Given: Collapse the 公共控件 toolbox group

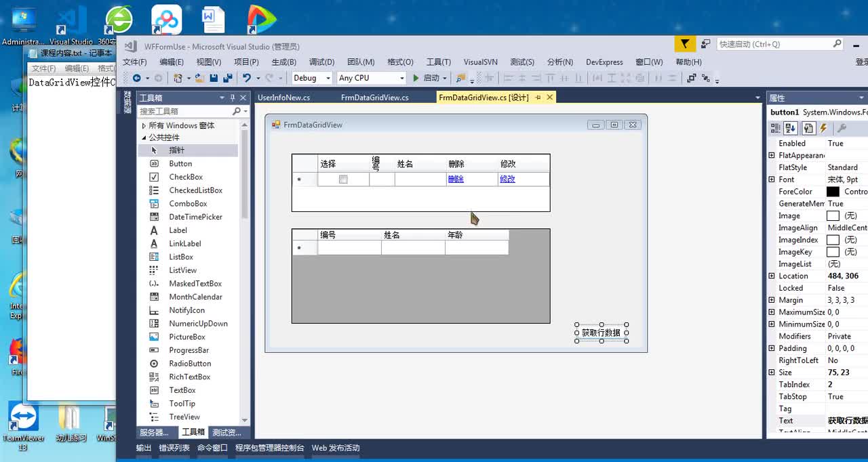Looking at the screenshot, I should point(144,138).
